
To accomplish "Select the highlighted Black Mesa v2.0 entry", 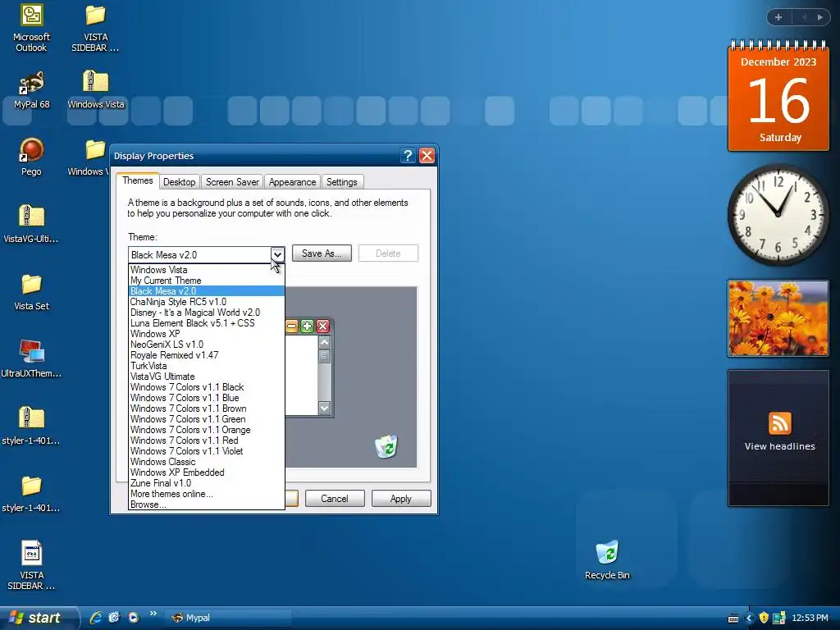I will click(x=206, y=291).
